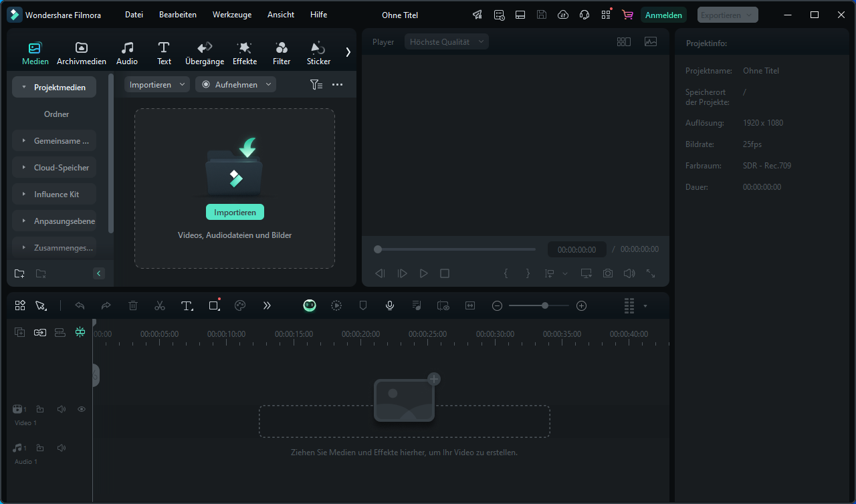Click the color palette icon in timeline toolbar
Viewport: 856px width, 504px height.
[241, 305]
